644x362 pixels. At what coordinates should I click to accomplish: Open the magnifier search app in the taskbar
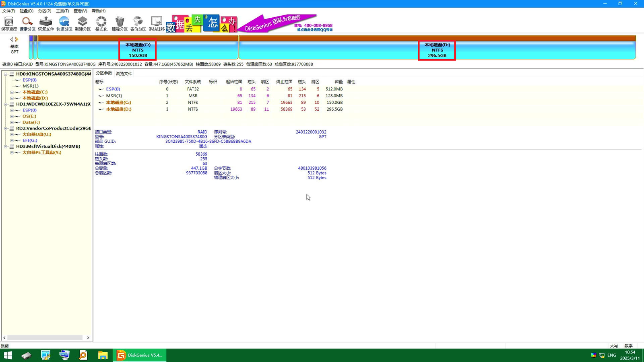pyautogui.click(x=83, y=355)
